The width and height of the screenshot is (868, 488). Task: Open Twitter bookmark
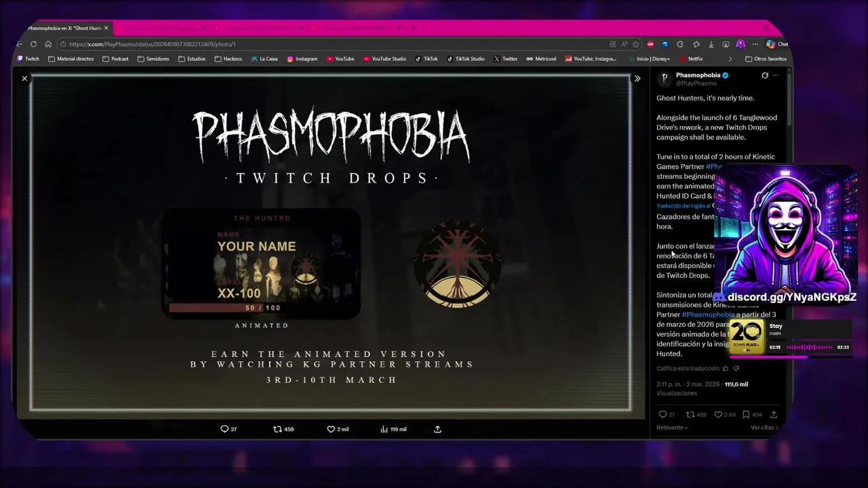[506, 59]
